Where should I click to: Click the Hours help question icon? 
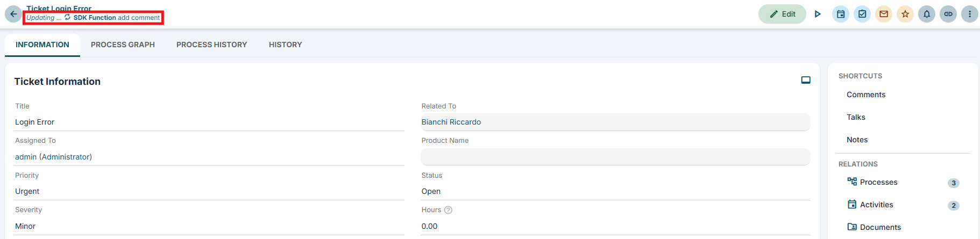(x=448, y=210)
